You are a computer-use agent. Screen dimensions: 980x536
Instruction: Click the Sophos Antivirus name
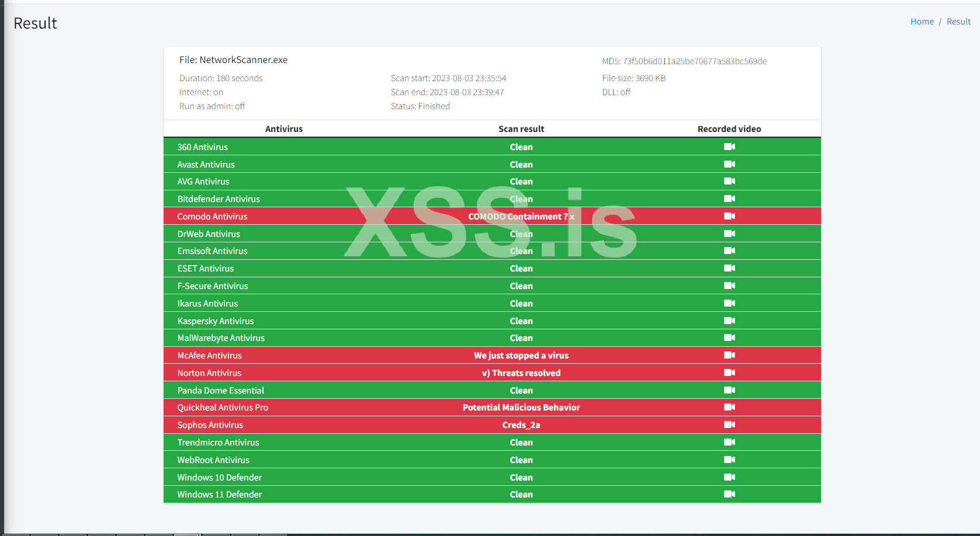(210, 425)
